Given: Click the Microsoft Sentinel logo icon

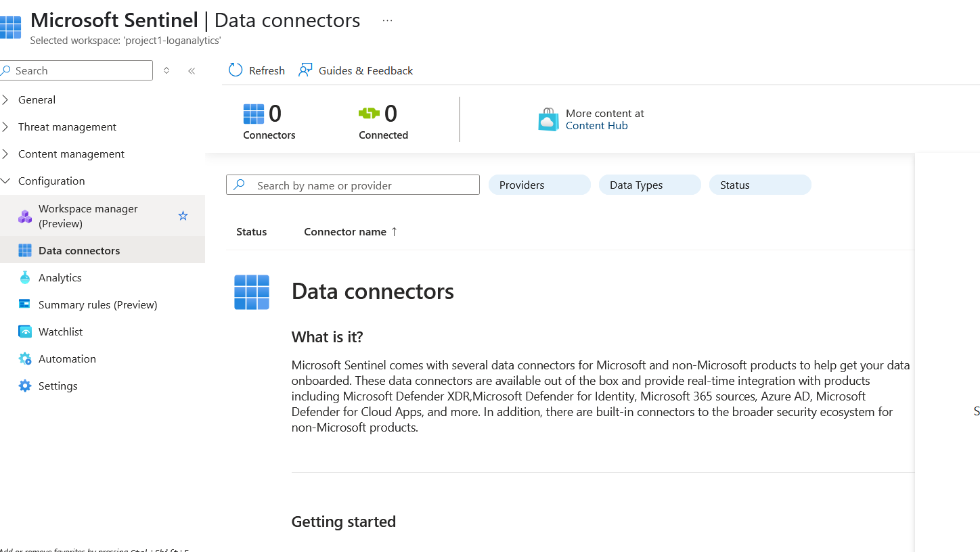Looking at the screenshot, I should tap(10, 27).
